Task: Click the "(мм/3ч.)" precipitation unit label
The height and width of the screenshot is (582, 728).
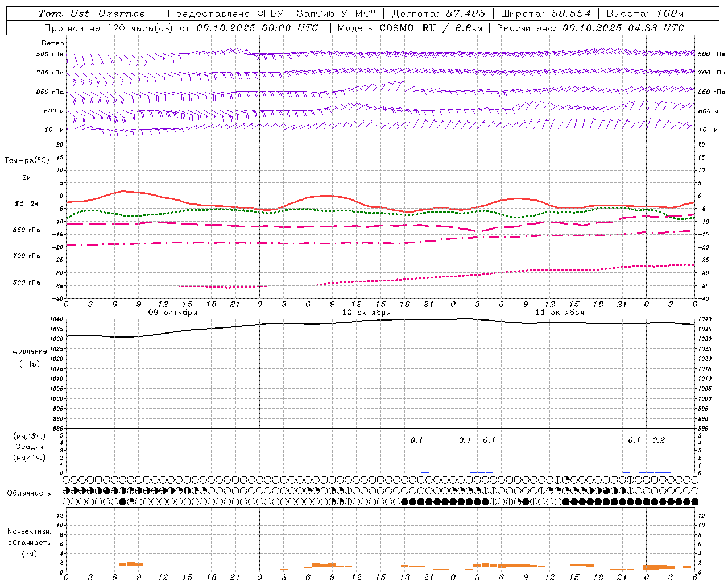Action: click(30, 436)
